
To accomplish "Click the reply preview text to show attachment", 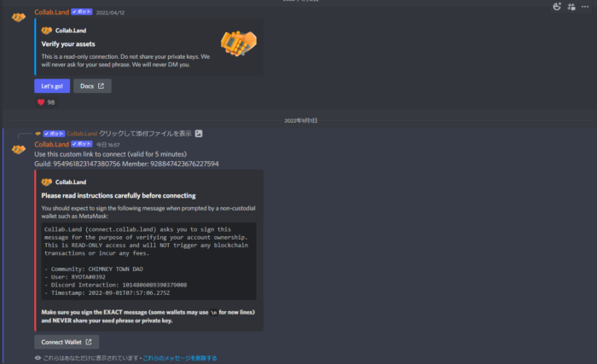I will (x=145, y=134).
